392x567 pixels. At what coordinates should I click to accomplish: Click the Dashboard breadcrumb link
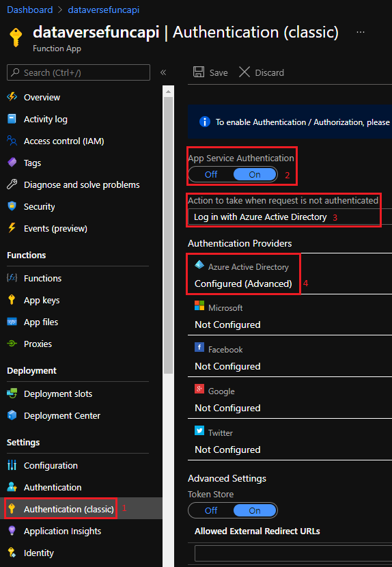[29, 10]
